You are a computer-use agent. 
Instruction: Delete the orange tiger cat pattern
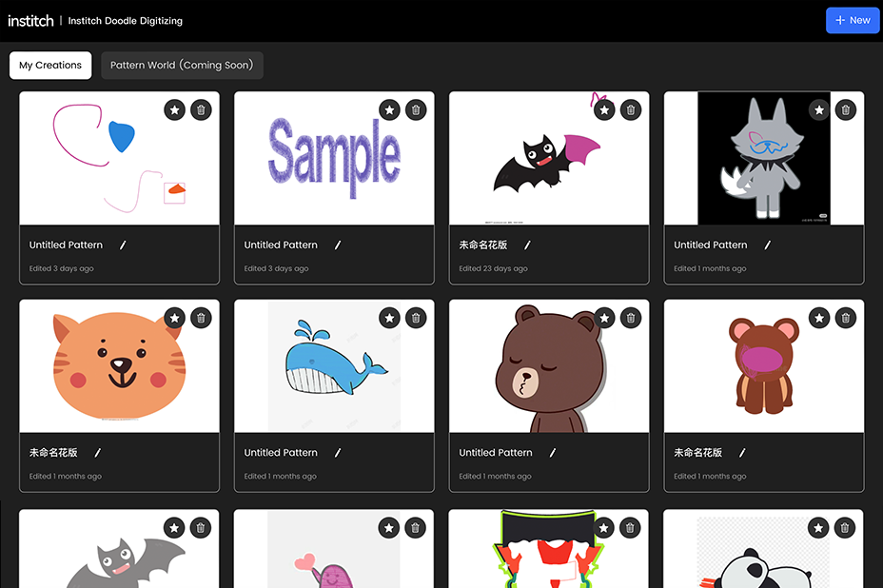pyautogui.click(x=200, y=318)
